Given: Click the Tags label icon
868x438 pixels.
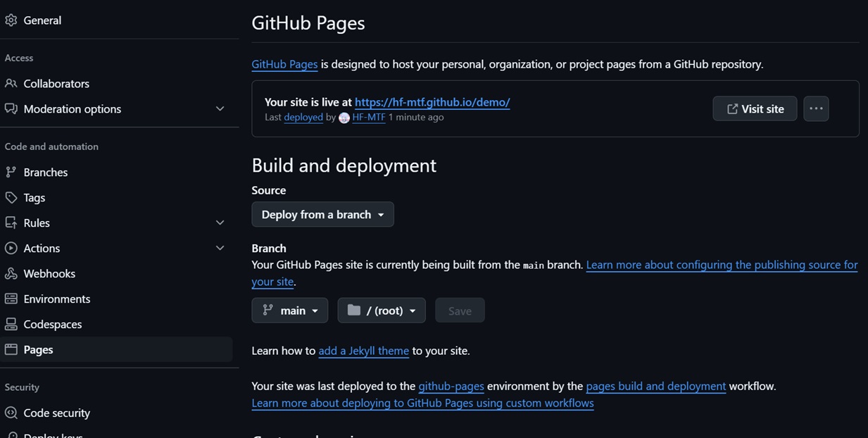Looking at the screenshot, I should coord(11,198).
